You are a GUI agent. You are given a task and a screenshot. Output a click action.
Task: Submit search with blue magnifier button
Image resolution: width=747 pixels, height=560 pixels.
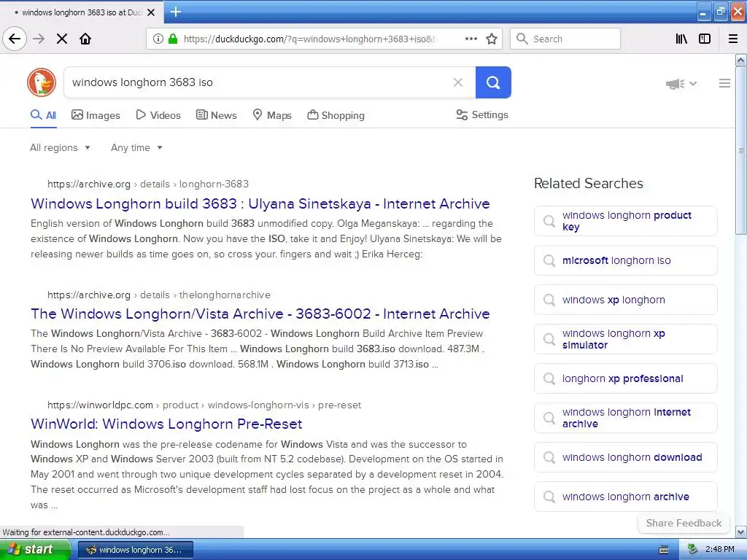(x=493, y=82)
